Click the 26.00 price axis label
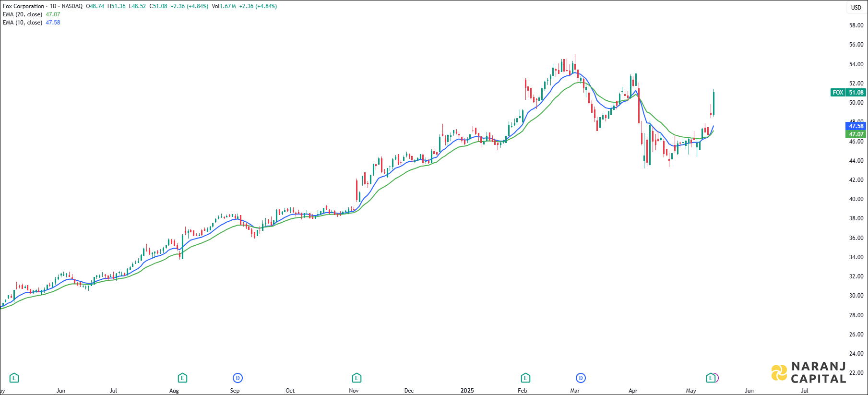The image size is (868, 395). click(x=856, y=335)
